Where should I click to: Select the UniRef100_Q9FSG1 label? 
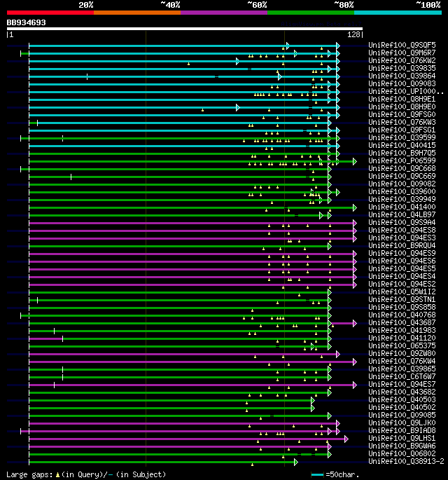pyautogui.click(x=402, y=130)
